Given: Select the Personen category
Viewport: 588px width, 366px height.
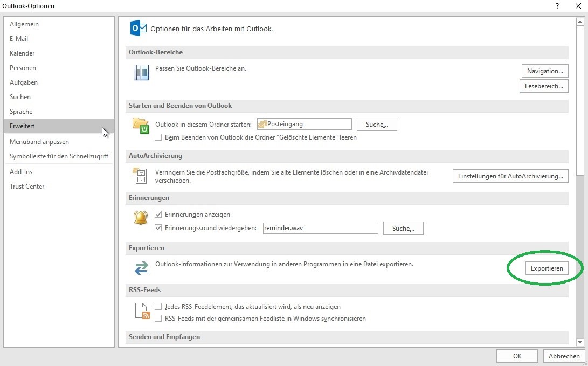Looking at the screenshot, I should click(x=59, y=68).
